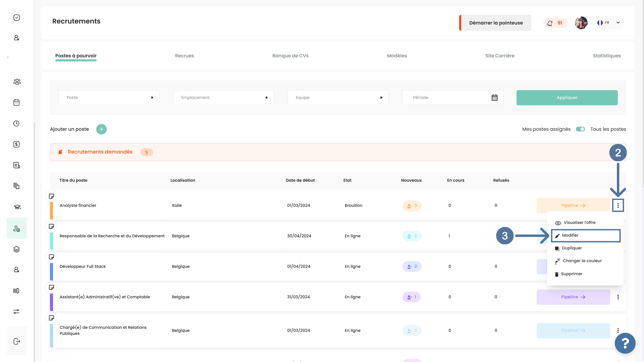Screen dimensions: 644x362
Task: Click the copy documents sidebar icon
Action: (x=17, y=186)
